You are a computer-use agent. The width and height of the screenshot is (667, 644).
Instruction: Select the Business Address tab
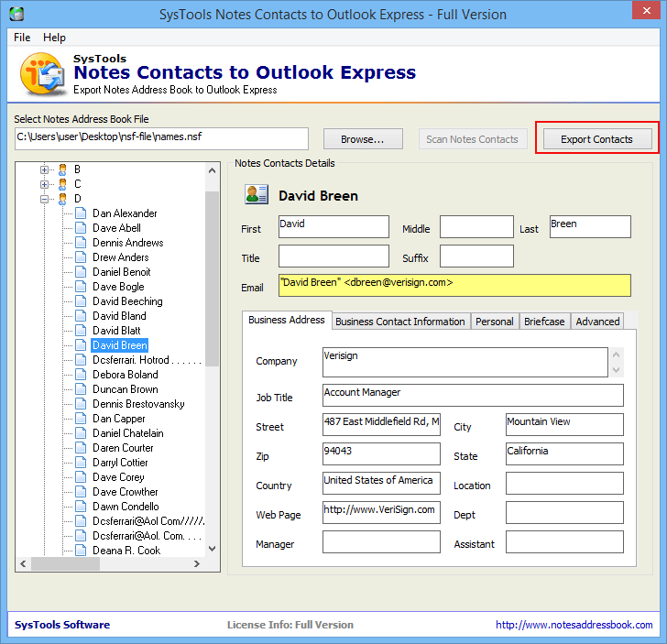286,320
